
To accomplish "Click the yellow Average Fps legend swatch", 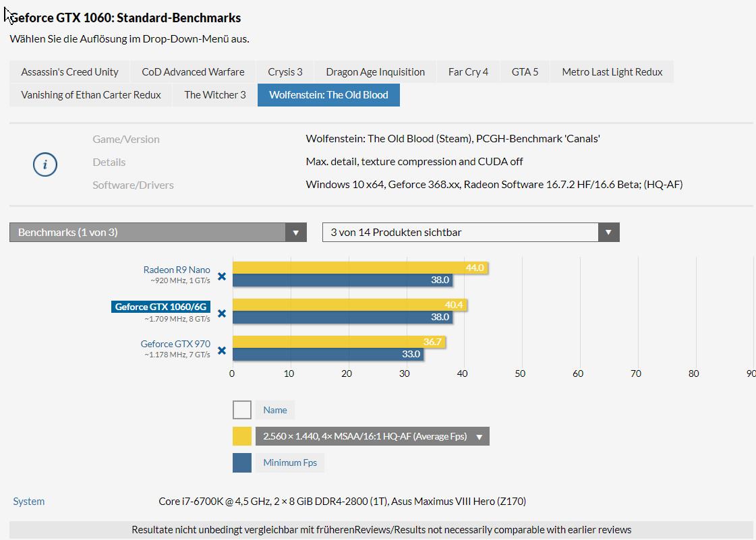I will pos(242,436).
